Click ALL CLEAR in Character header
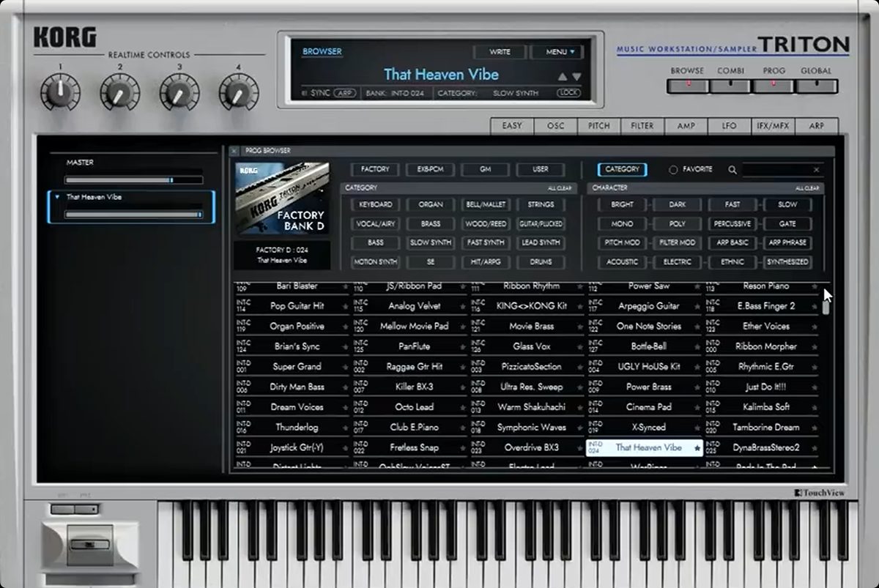Image resolution: width=879 pixels, height=588 pixels. (807, 188)
